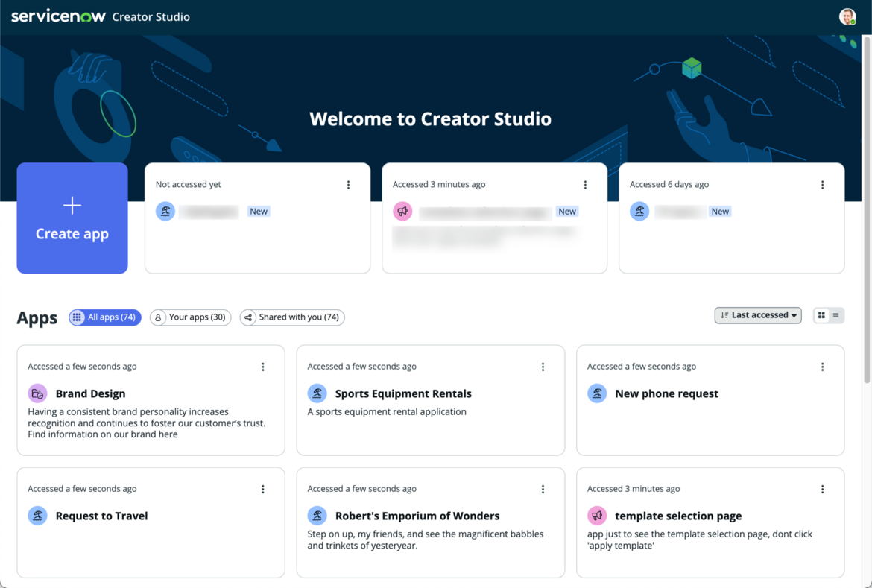The height and width of the screenshot is (588, 872).
Task: Click the New badge on the 6 days ago card
Action: 720,212
